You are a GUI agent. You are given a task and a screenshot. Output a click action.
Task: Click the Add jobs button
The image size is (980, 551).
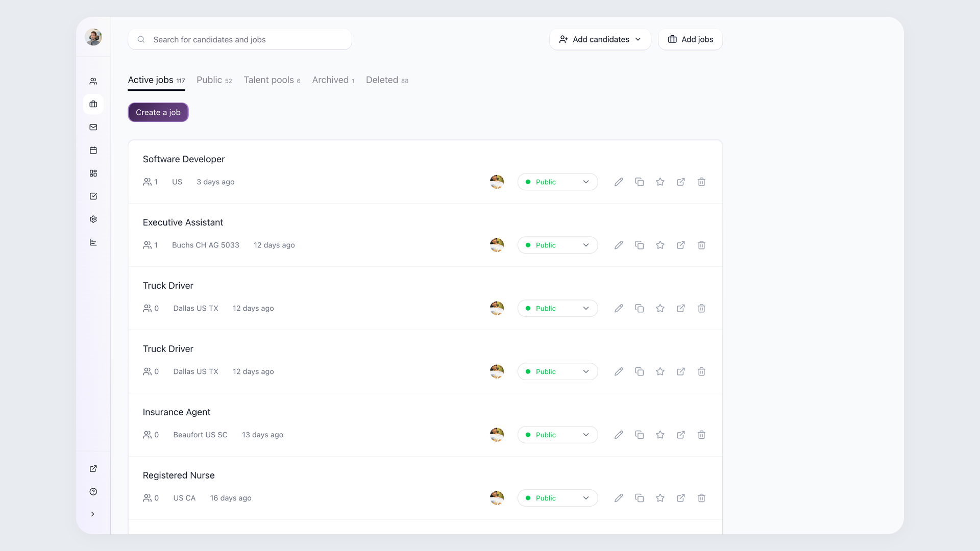pyautogui.click(x=690, y=39)
